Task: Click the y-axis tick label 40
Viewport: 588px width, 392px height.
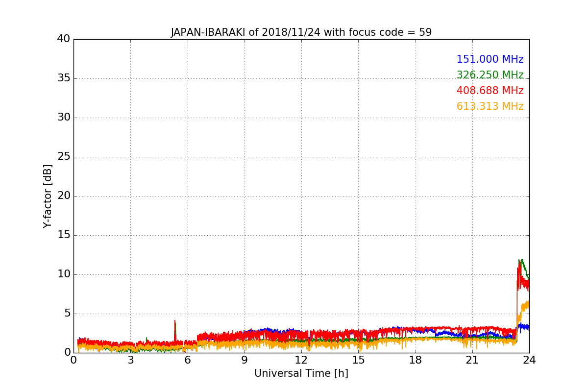Action: [64, 39]
